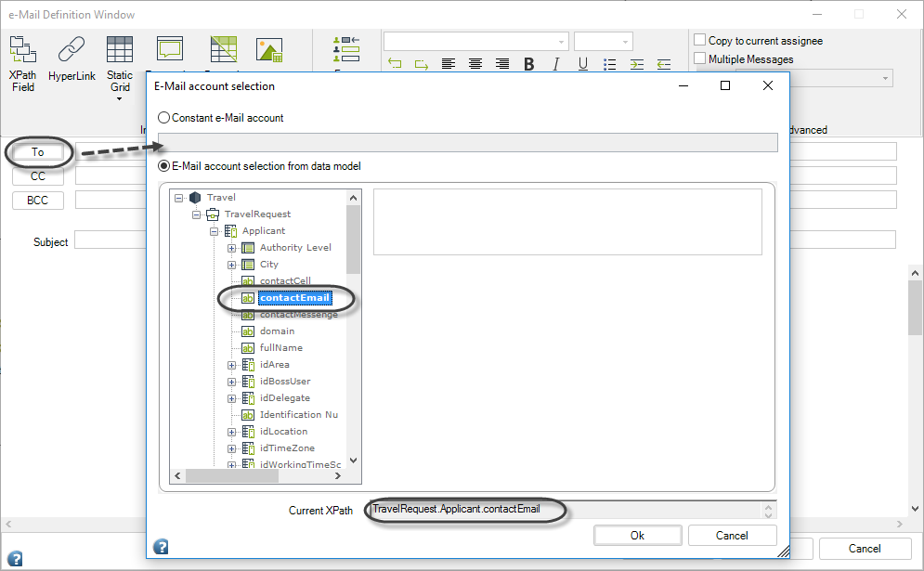Select E-Mail account selection from data model
924x571 pixels.
pyautogui.click(x=163, y=166)
